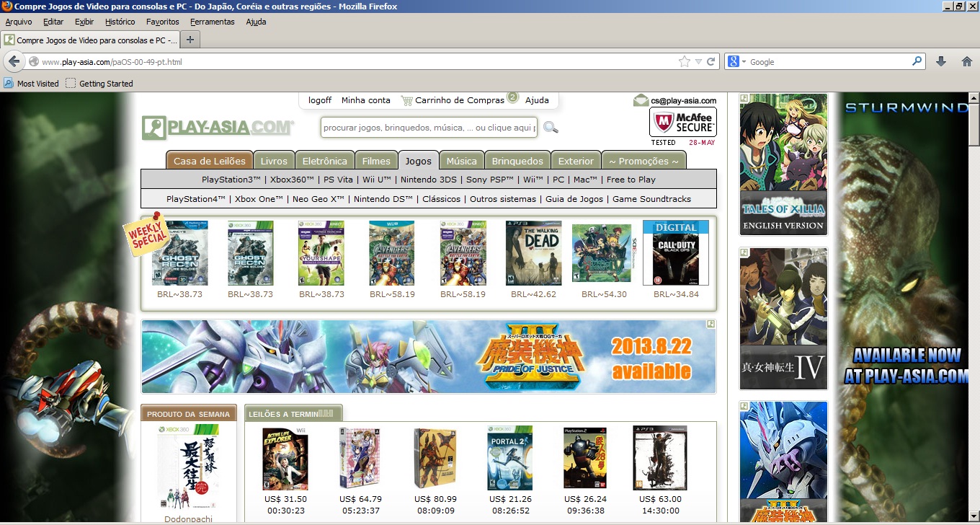
Task: Click the PlayStation4™ category link
Action: pos(195,199)
